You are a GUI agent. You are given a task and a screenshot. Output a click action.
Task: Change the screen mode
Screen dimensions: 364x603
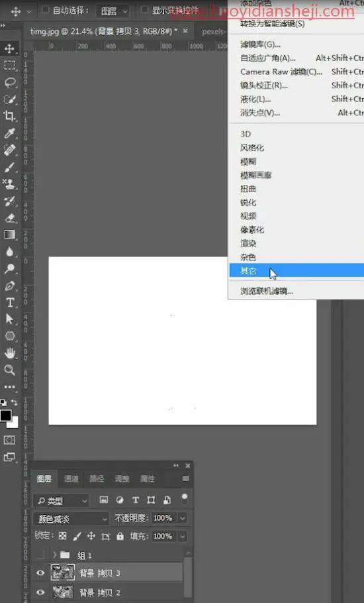click(x=10, y=457)
